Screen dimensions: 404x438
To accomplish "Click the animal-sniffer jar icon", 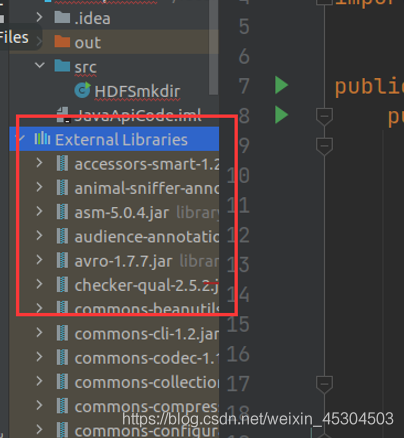I will [62, 188].
